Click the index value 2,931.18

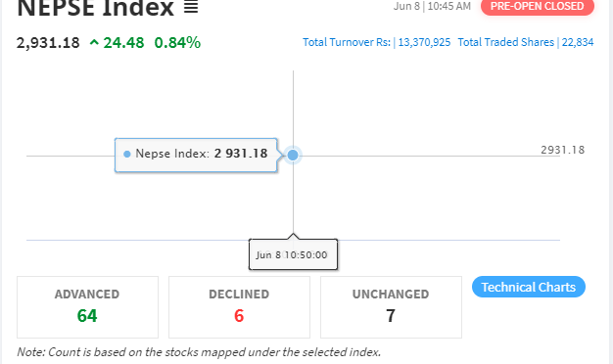[48, 43]
